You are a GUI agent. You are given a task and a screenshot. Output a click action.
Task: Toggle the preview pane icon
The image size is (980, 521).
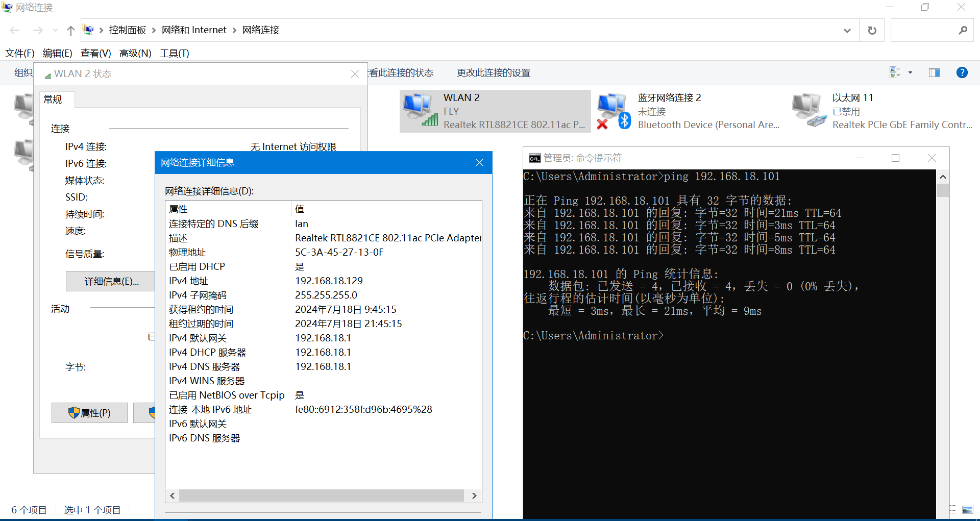[x=934, y=73]
